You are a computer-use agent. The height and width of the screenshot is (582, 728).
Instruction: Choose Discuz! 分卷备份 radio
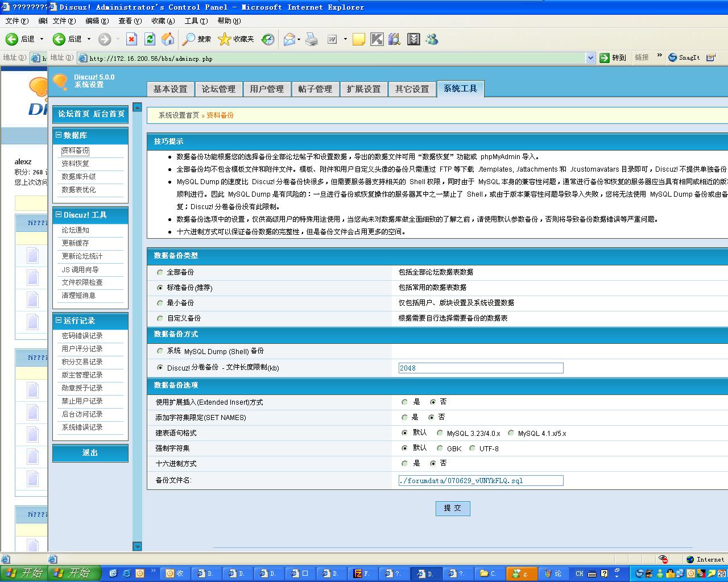160,368
